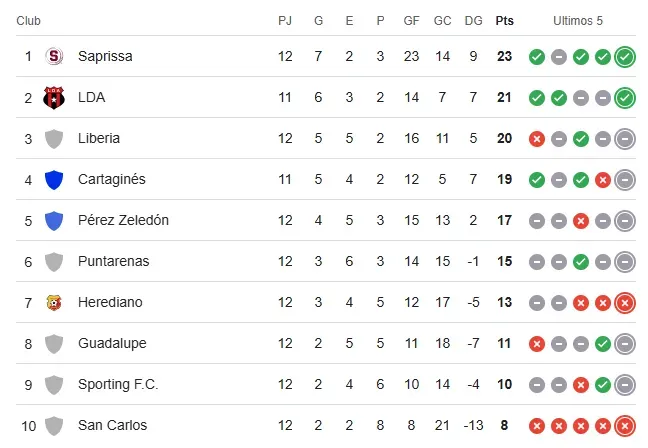Viewport: 648px width, 448px height.
Task: Click the Saprissa club crest icon
Action: 54,56
